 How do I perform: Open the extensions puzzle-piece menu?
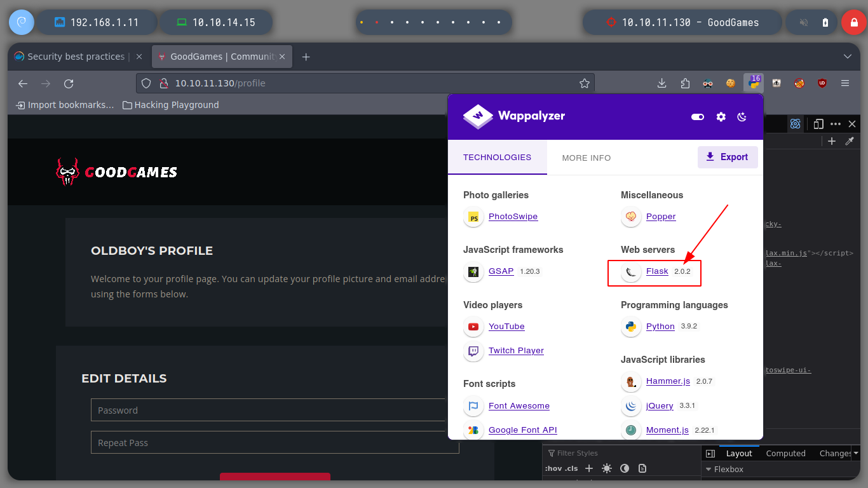(x=685, y=83)
